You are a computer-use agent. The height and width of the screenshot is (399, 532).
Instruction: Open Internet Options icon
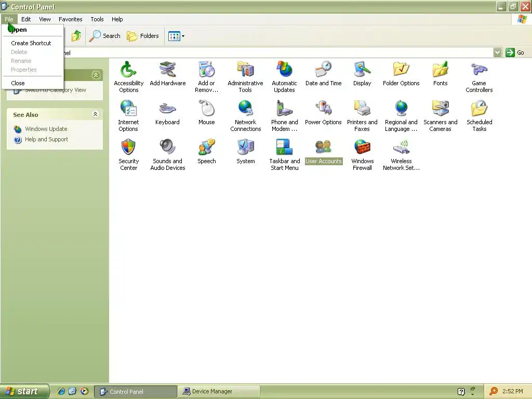pyautogui.click(x=128, y=109)
